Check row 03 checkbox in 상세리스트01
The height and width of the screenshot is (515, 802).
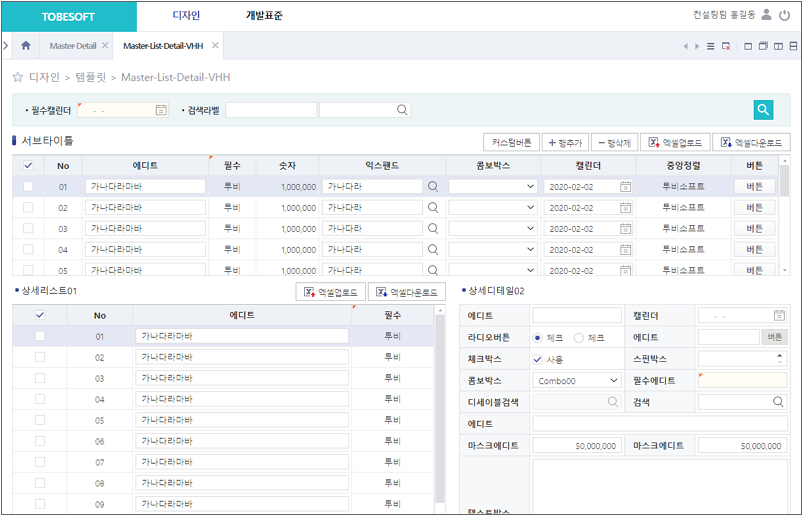(40, 379)
